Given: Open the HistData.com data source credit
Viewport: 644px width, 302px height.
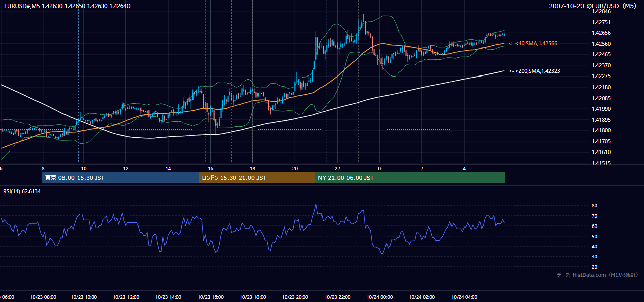Looking at the screenshot, I should tap(598, 275).
